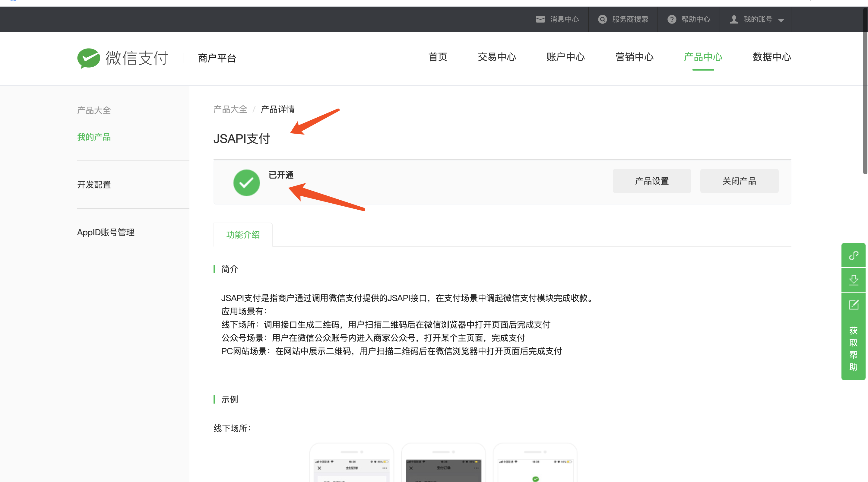Open 开发配置 in left sidebar
868x482 pixels.
pyautogui.click(x=94, y=184)
